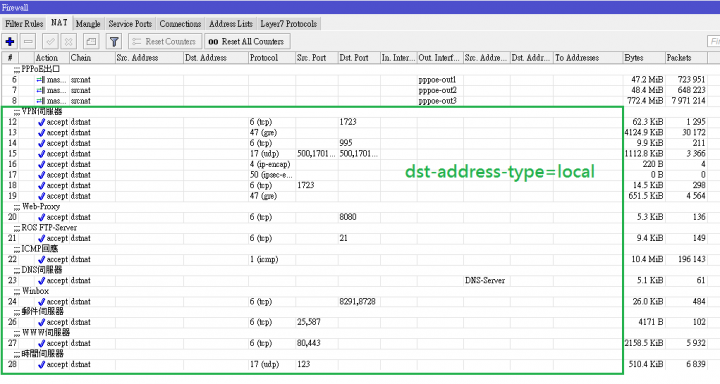Click accept checkmark icon on rule 14
Viewport: 720px width, 384px height.
click(41, 143)
